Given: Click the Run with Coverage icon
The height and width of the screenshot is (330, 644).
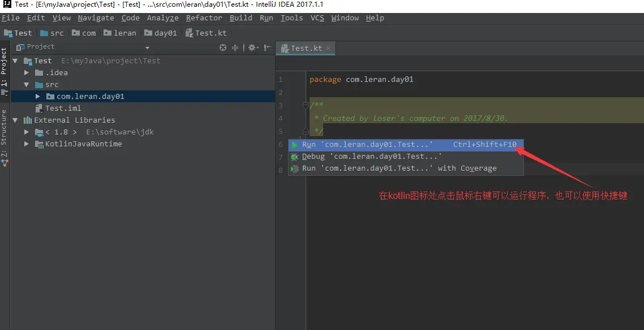Looking at the screenshot, I should tap(294, 168).
